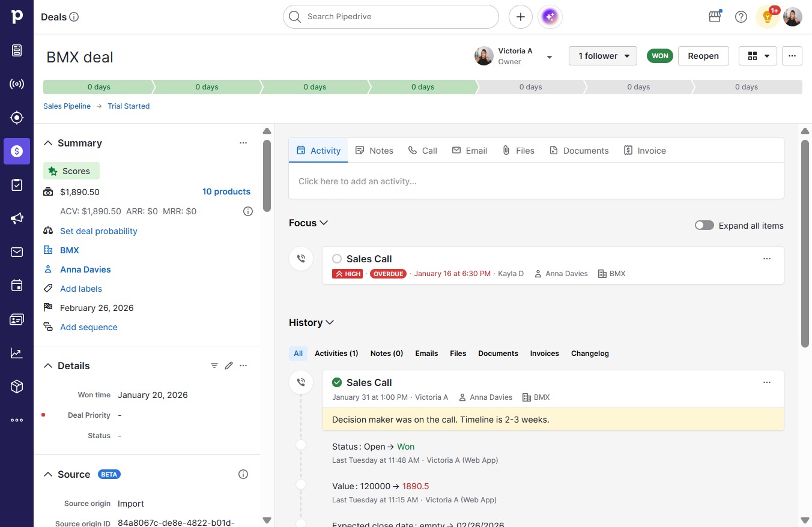Filter history by Notes (0)
Screen dimensions: 812x527
(387, 354)
